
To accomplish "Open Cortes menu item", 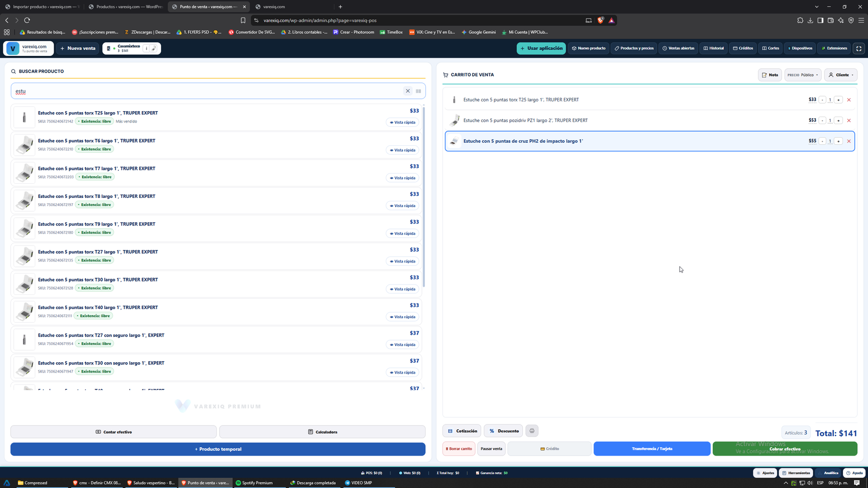I will click(x=770, y=48).
